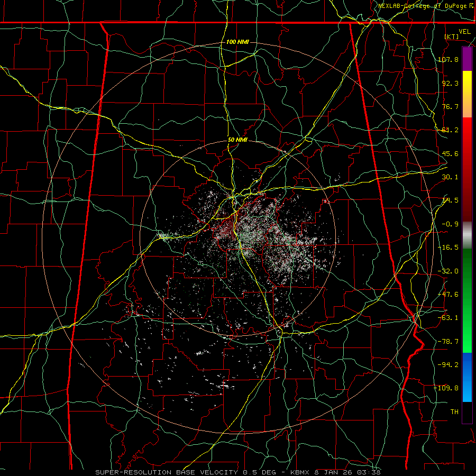
Task: Select the 45.6 value on velocity scale
Action: [x=450, y=153]
